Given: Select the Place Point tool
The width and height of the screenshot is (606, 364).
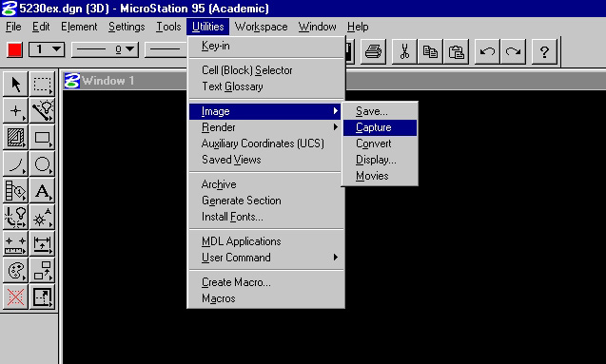Looking at the screenshot, I should (15, 110).
